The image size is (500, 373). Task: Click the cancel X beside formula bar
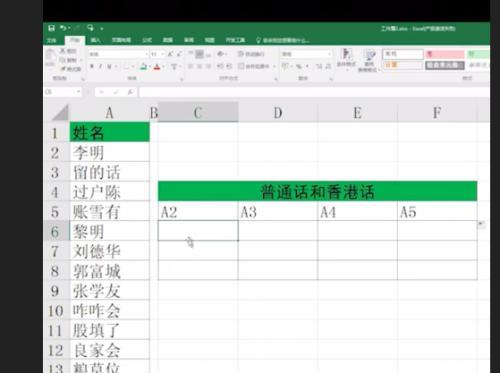pyautogui.click(x=102, y=92)
